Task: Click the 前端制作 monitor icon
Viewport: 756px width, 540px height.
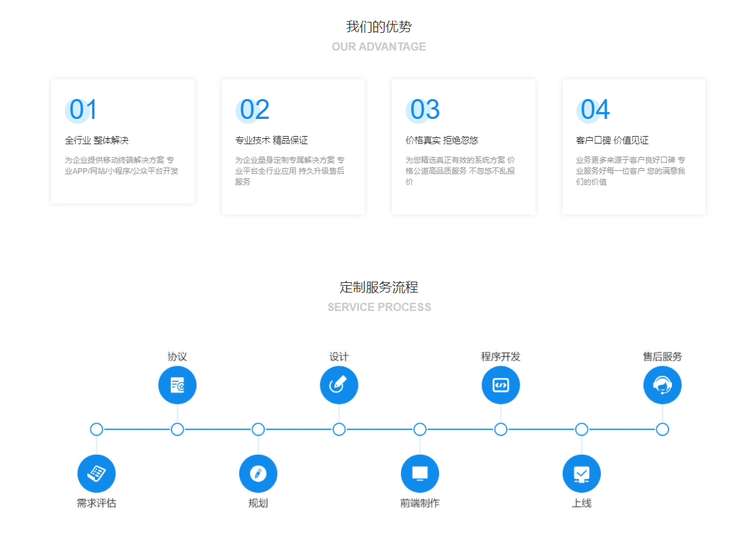Action: point(420,474)
